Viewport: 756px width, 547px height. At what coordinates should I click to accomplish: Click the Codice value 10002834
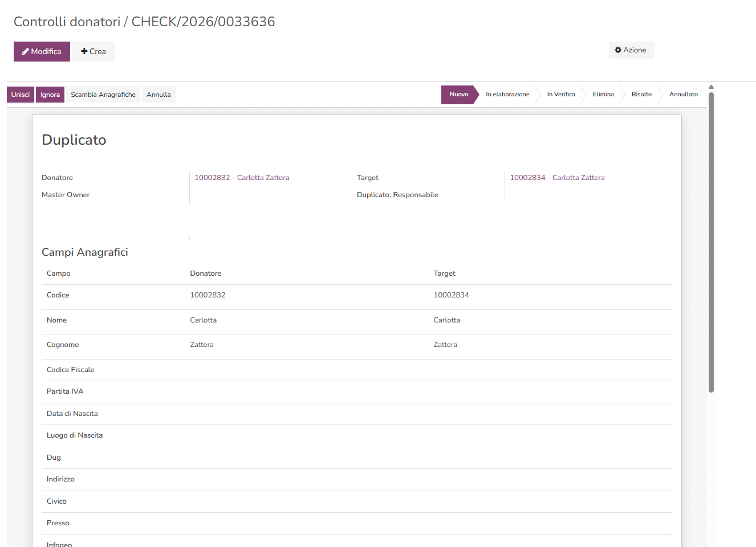click(x=451, y=295)
